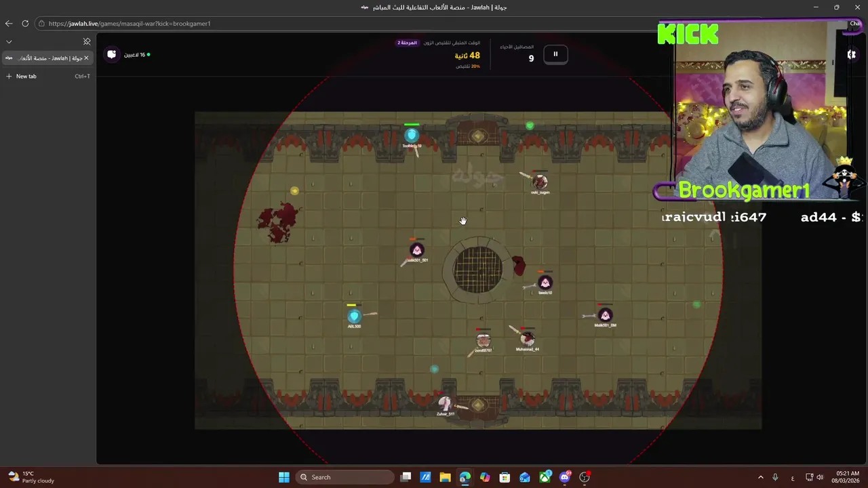The image size is (868, 488).
Task: Click the yellow coin pickup
Action: click(294, 191)
